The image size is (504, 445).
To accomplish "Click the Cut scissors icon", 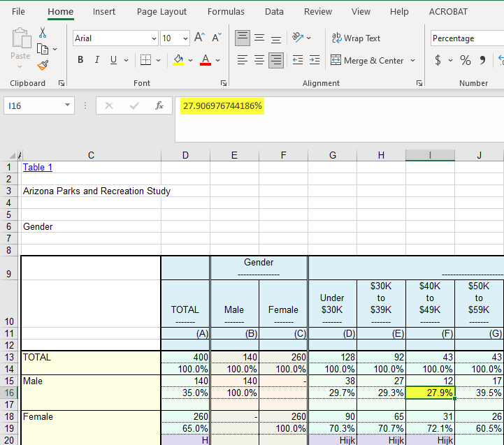I will point(43,33).
